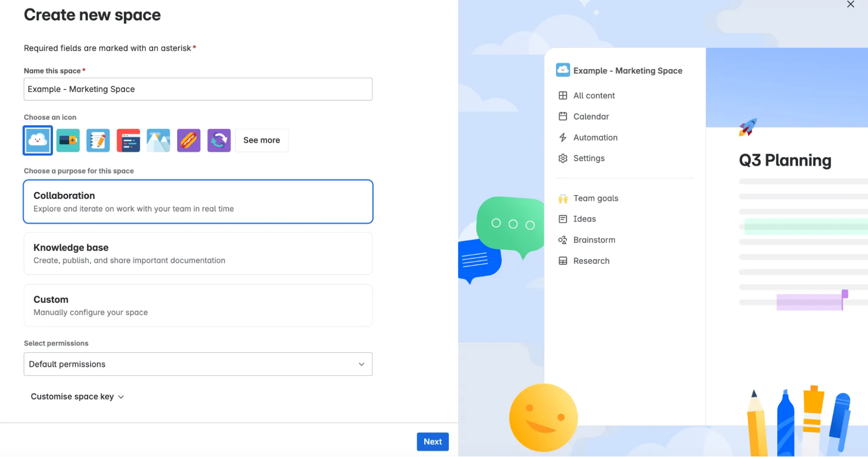
Task: Select the Custom purpose option
Action: 198,305
